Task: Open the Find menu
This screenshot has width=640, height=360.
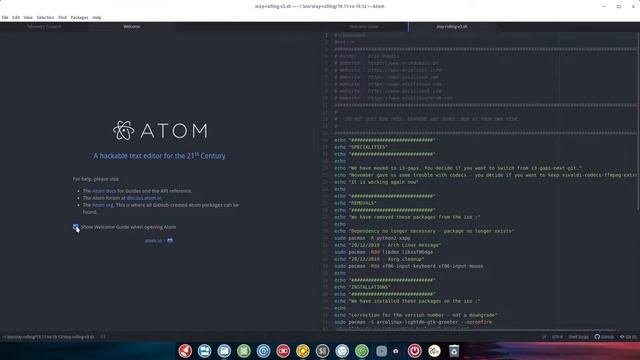Action: [x=62, y=18]
